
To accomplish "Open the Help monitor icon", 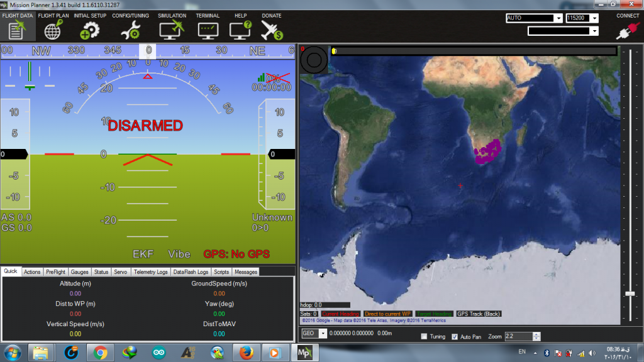I will (240, 30).
